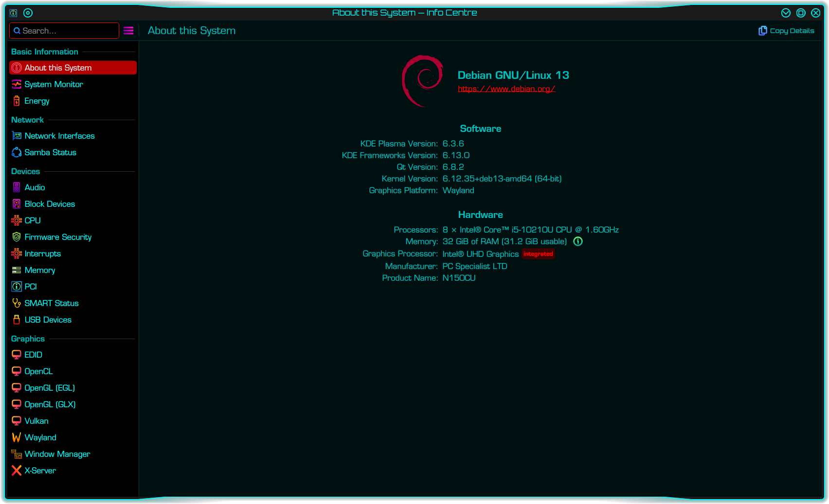This screenshot has width=829, height=504.
Task: Click the Memory value 32 GiB of RAM
Action: click(505, 241)
